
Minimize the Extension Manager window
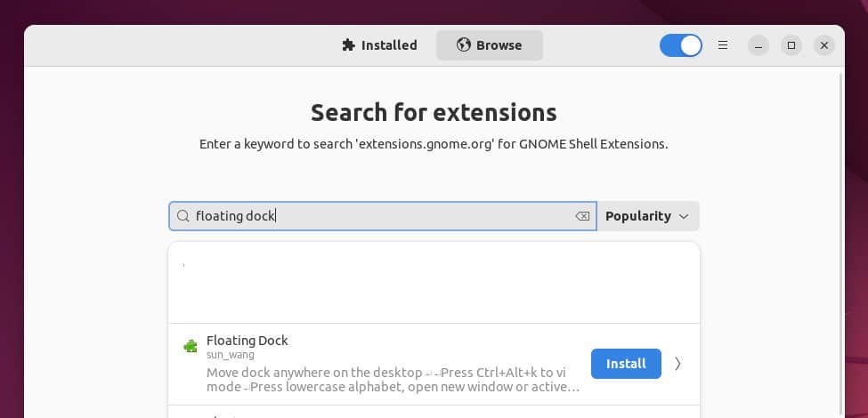[x=758, y=45]
